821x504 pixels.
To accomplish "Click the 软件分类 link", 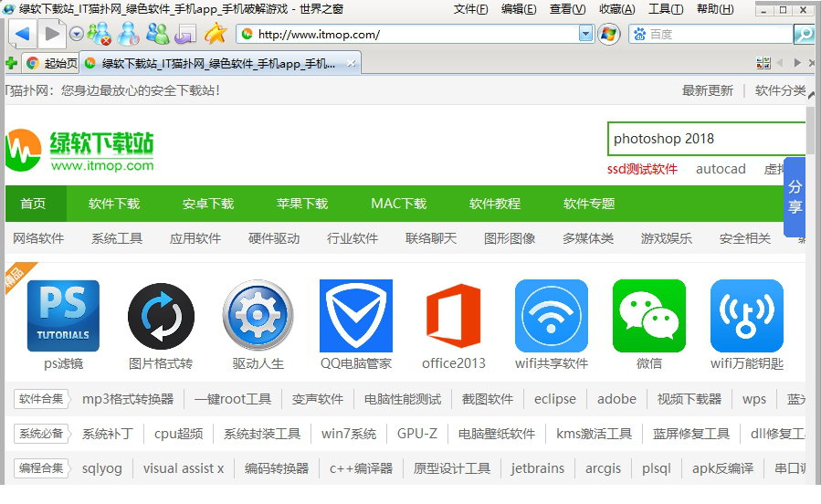I will pos(780,90).
